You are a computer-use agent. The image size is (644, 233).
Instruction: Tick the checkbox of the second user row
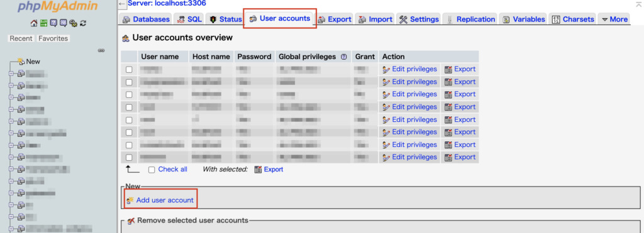click(x=129, y=82)
